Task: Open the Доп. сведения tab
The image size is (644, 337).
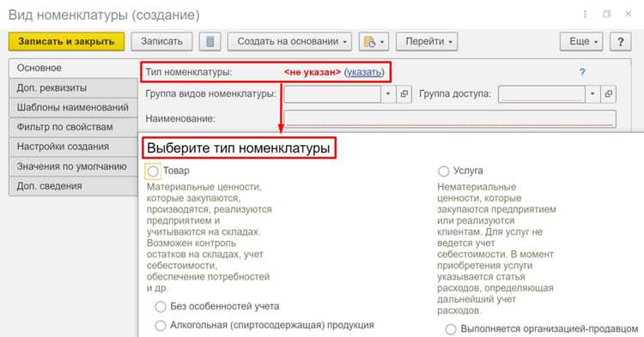Action: pyautogui.click(x=73, y=186)
